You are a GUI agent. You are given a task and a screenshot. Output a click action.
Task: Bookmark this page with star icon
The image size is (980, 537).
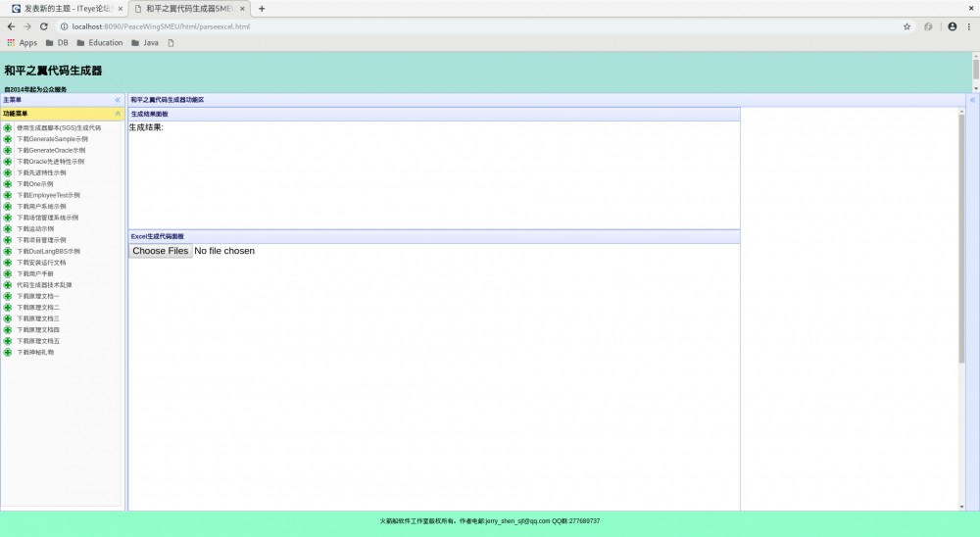coord(906,26)
